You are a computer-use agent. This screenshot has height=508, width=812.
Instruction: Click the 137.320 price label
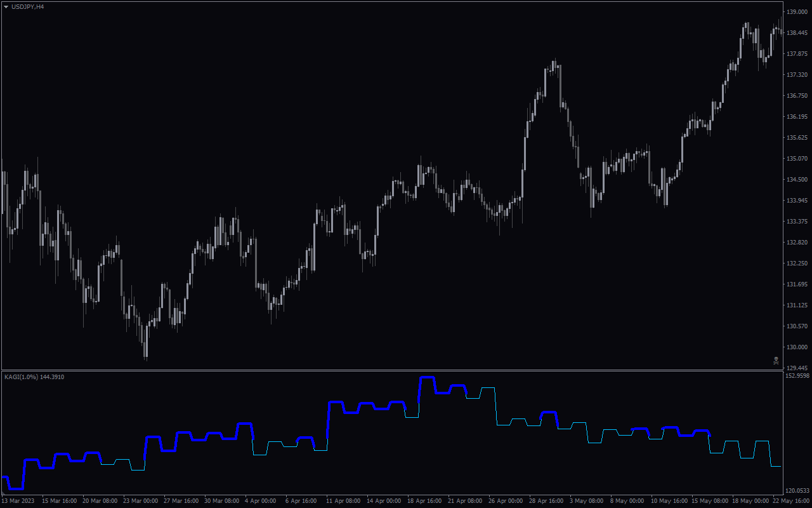click(x=797, y=75)
